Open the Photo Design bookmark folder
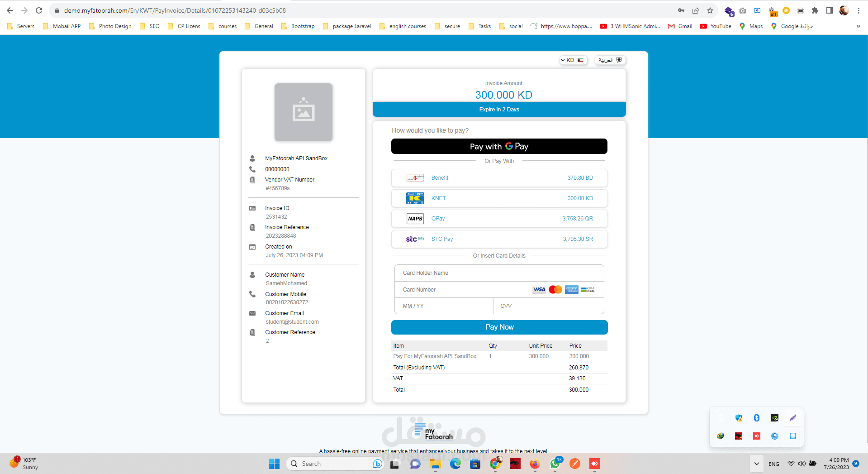This screenshot has width=868, height=474. 110,26
